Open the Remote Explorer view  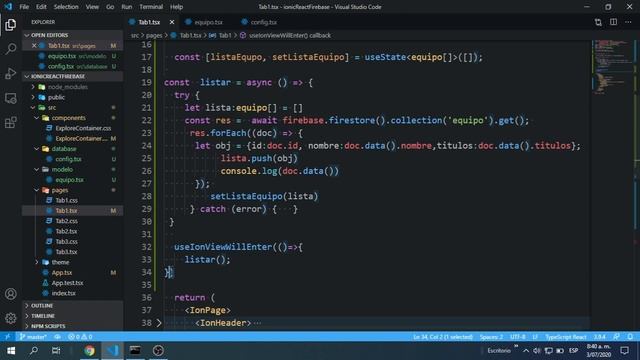click(x=11, y=98)
